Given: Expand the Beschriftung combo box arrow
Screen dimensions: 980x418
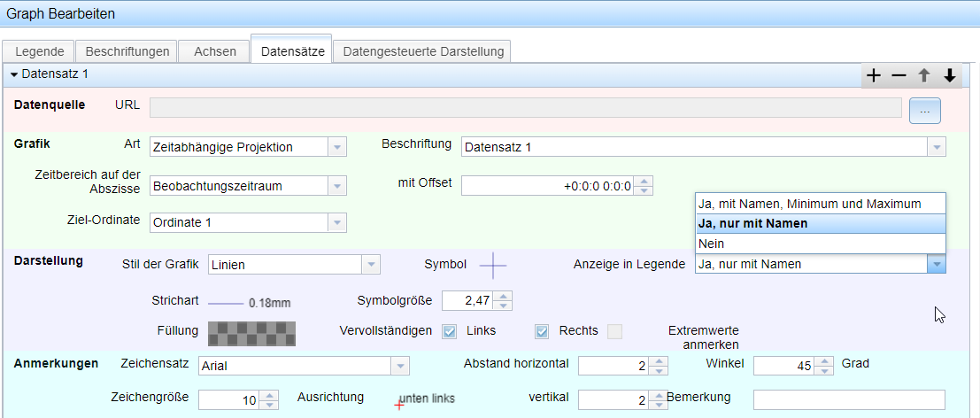Looking at the screenshot, I should point(937,148).
